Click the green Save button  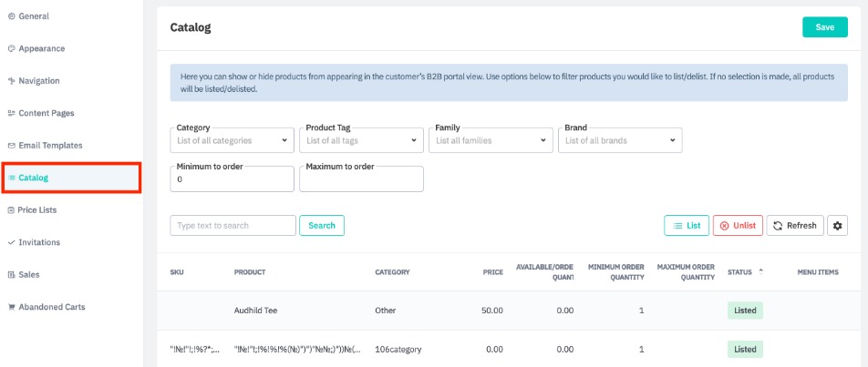pos(824,27)
